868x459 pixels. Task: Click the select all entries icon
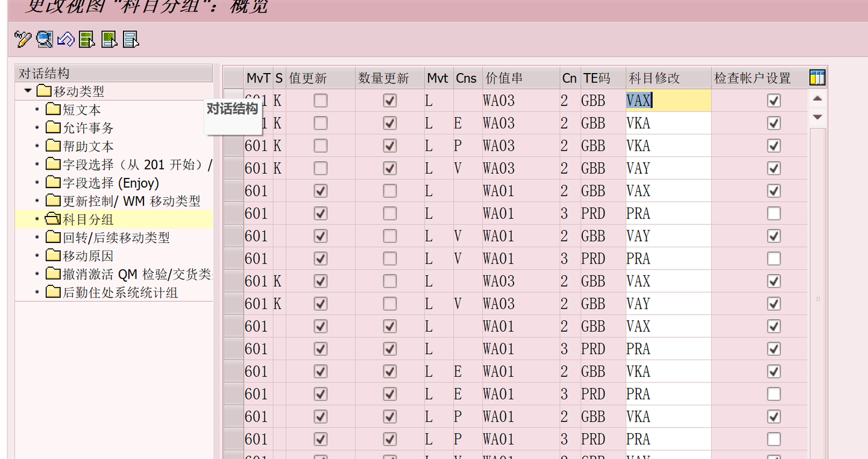pyautogui.click(x=87, y=40)
